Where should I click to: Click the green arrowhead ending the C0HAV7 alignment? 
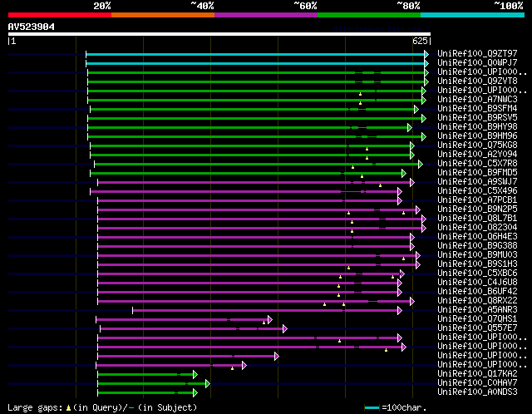click(208, 384)
